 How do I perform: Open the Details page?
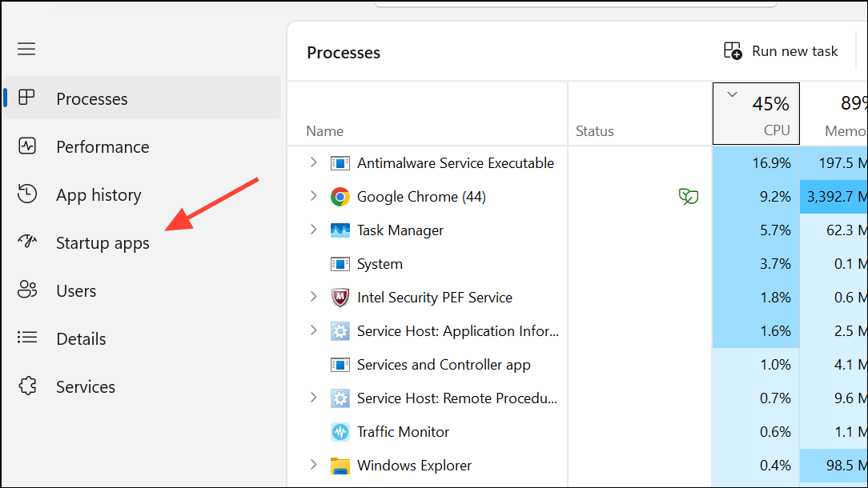[x=142, y=338]
